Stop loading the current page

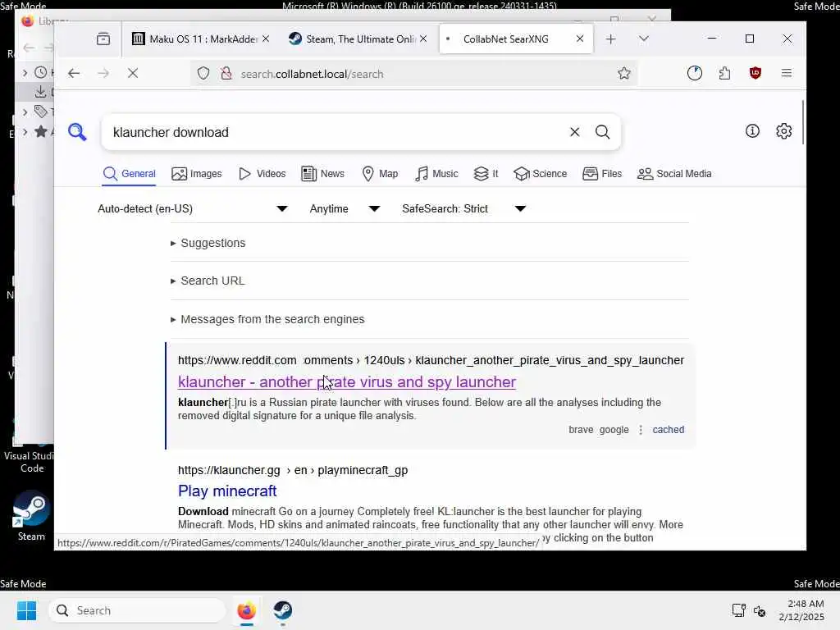[x=133, y=73]
